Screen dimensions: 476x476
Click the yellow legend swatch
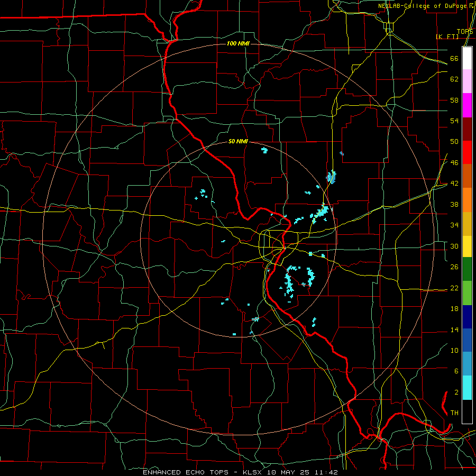pyautogui.click(x=467, y=246)
